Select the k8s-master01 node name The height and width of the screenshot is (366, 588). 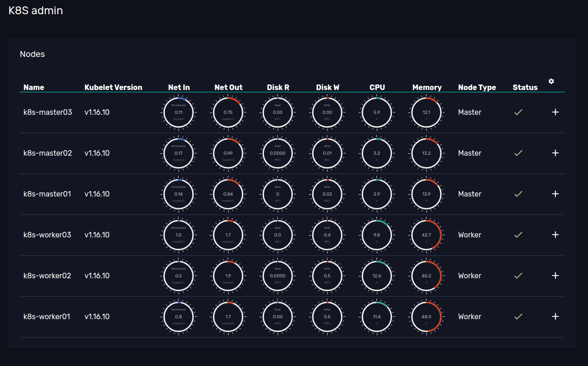pyautogui.click(x=47, y=194)
